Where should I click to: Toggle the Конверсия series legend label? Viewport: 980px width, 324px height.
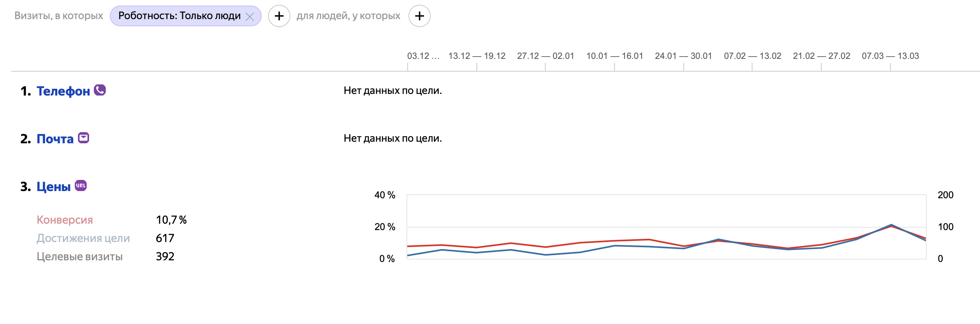(65, 220)
